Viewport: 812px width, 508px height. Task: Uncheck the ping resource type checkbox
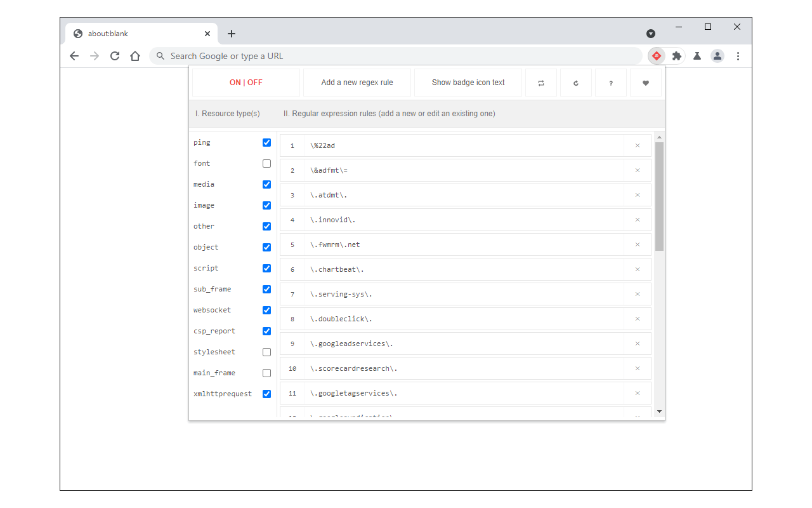click(266, 143)
